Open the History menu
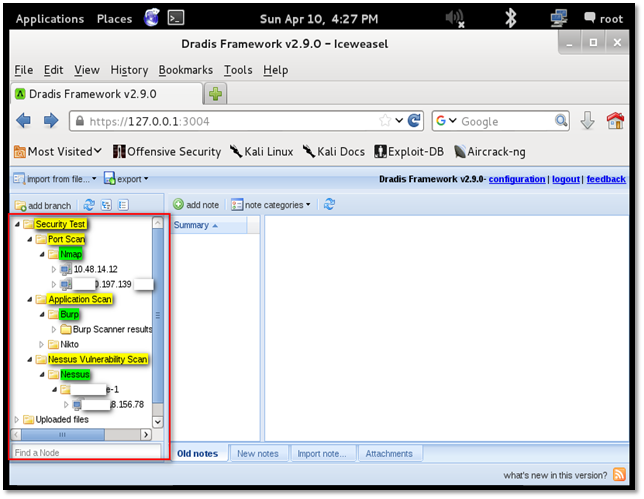 (129, 70)
